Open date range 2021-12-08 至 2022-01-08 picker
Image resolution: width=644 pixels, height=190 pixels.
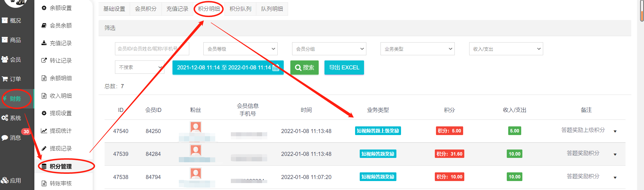[228, 67]
